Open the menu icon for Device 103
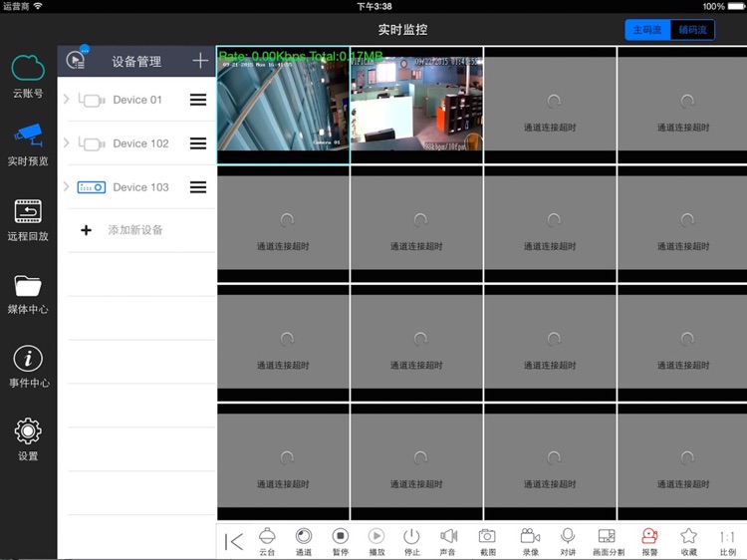This screenshot has height=560, width=747. (x=198, y=187)
